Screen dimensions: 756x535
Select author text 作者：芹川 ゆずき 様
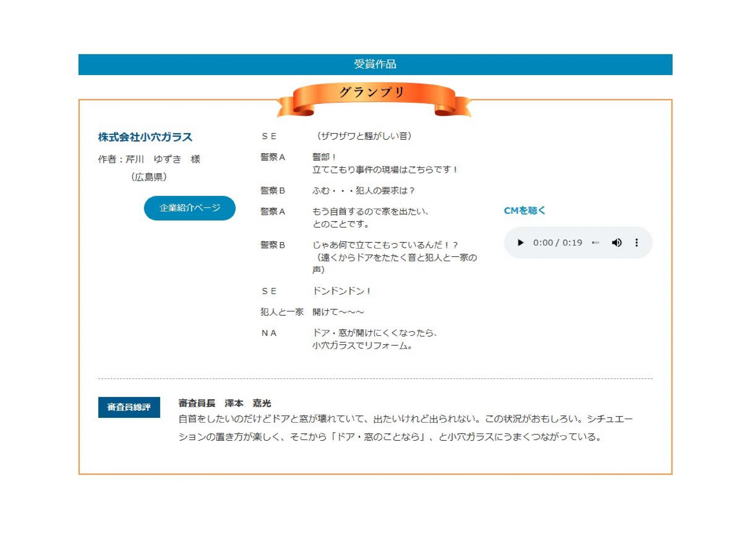point(149,159)
